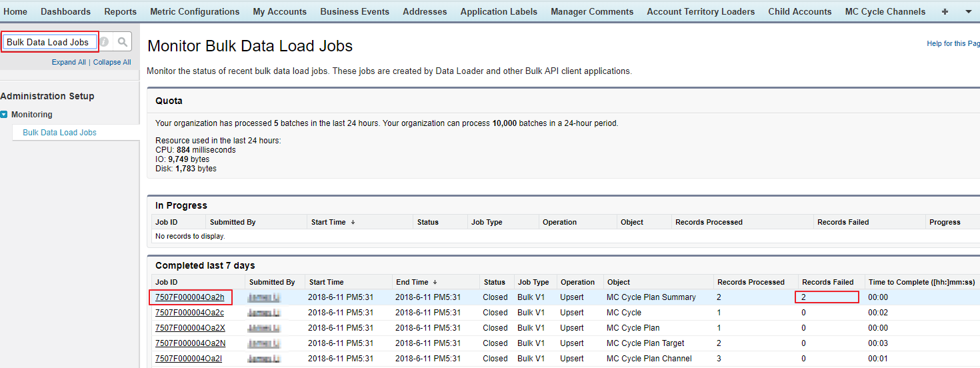Open job 7507F000004Oa2N link
Image resolution: width=980 pixels, height=368 pixels.
tap(190, 343)
